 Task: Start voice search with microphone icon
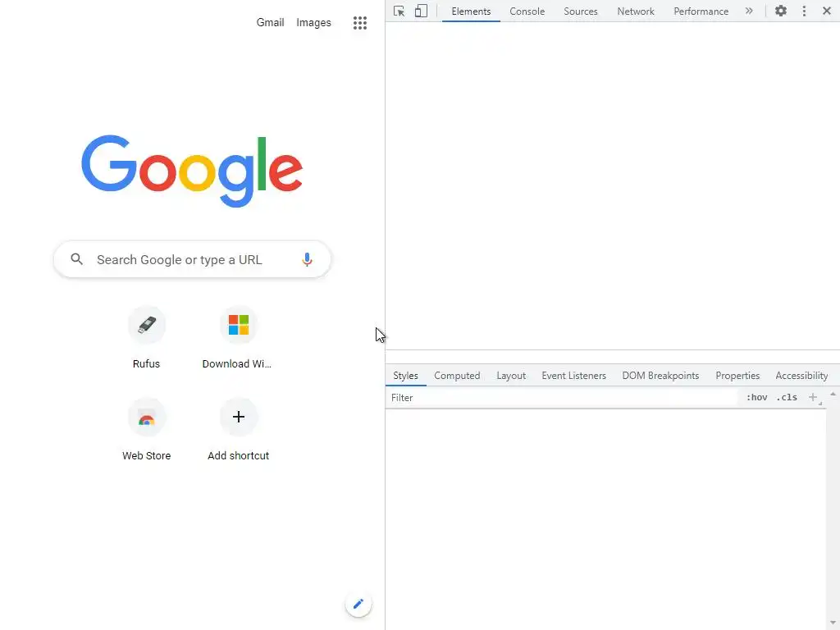click(x=307, y=259)
